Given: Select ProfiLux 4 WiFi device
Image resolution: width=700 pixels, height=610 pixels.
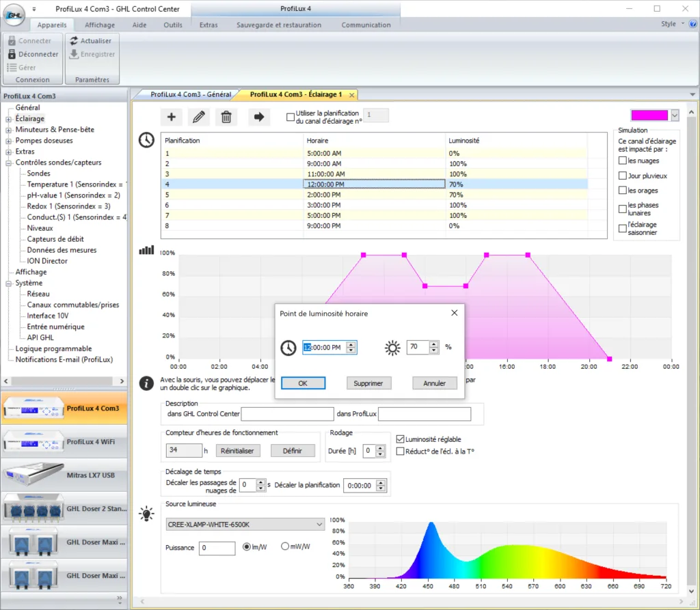Looking at the screenshot, I should pos(64,442).
